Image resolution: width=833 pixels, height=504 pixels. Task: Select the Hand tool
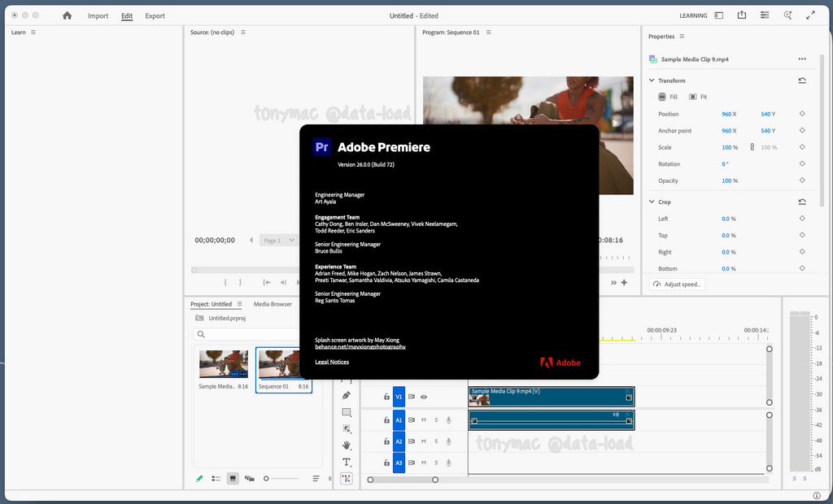click(347, 445)
